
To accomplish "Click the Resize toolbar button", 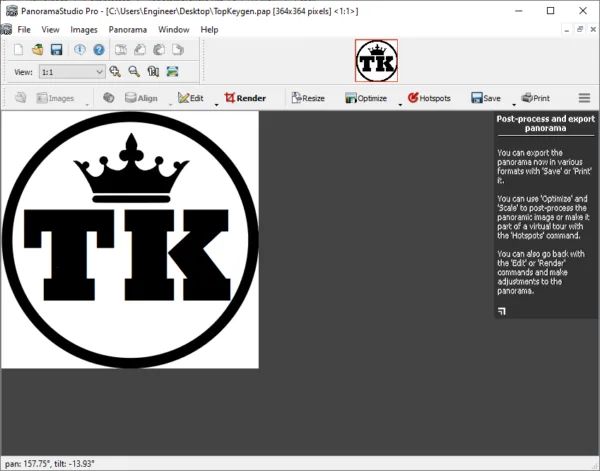I will pos(308,98).
